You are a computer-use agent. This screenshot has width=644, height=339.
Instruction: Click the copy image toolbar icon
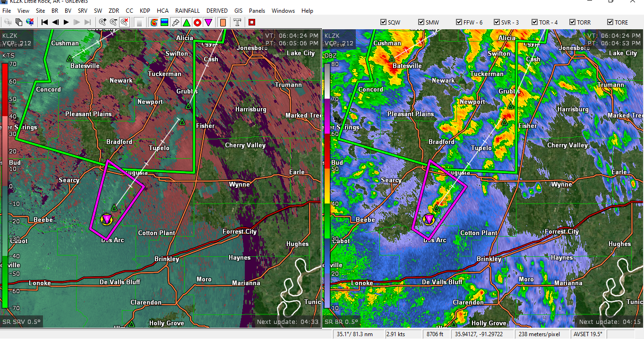coord(19,22)
